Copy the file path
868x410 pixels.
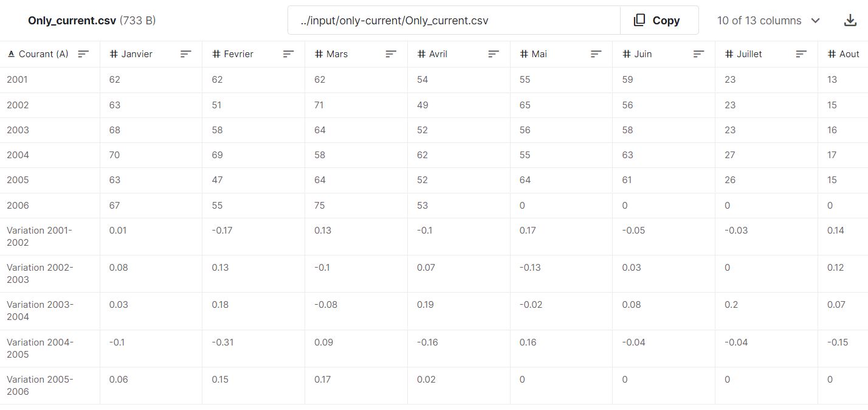(x=659, y=20)
